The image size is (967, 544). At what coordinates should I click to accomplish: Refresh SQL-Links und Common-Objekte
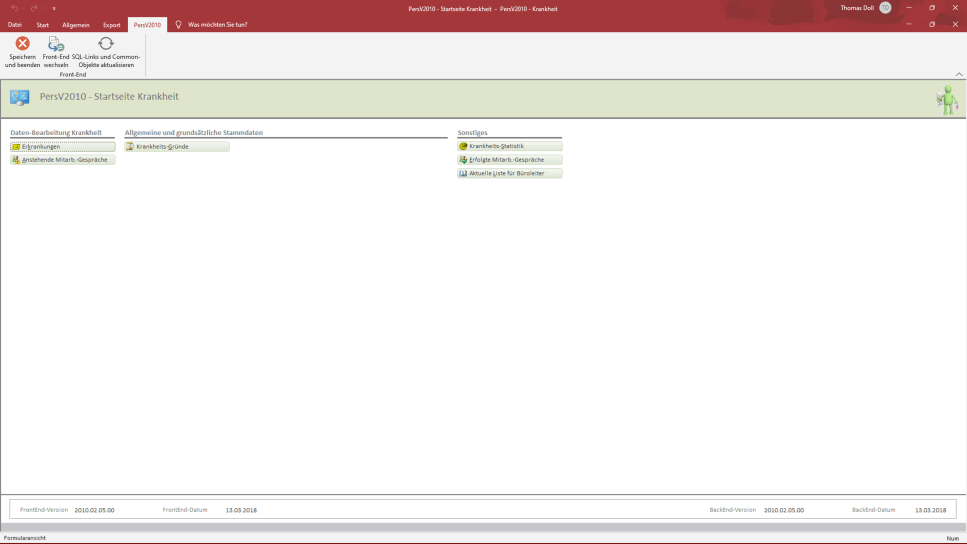click(106, 44)
